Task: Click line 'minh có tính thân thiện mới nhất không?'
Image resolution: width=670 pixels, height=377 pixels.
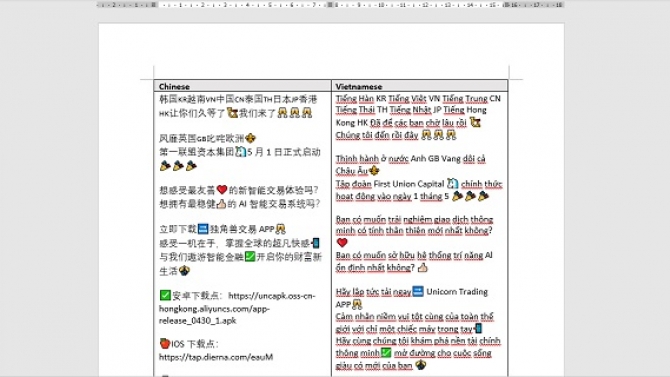Action: (414, 230)
